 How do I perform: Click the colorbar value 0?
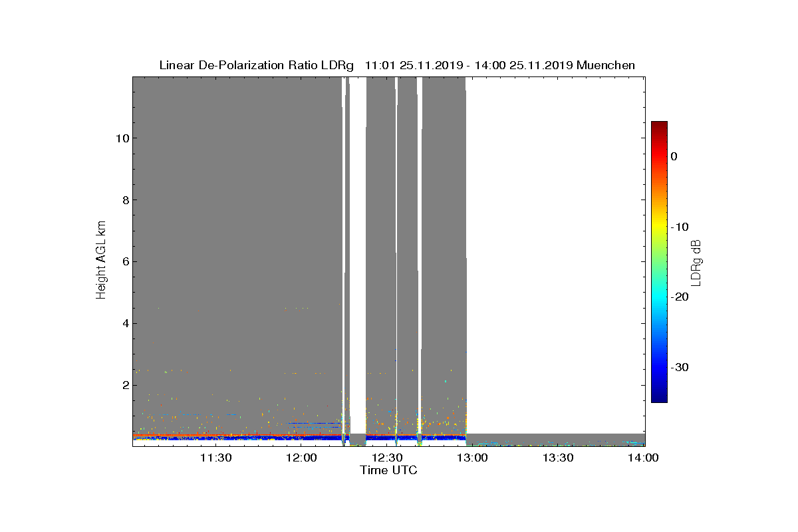coord(674,156)
